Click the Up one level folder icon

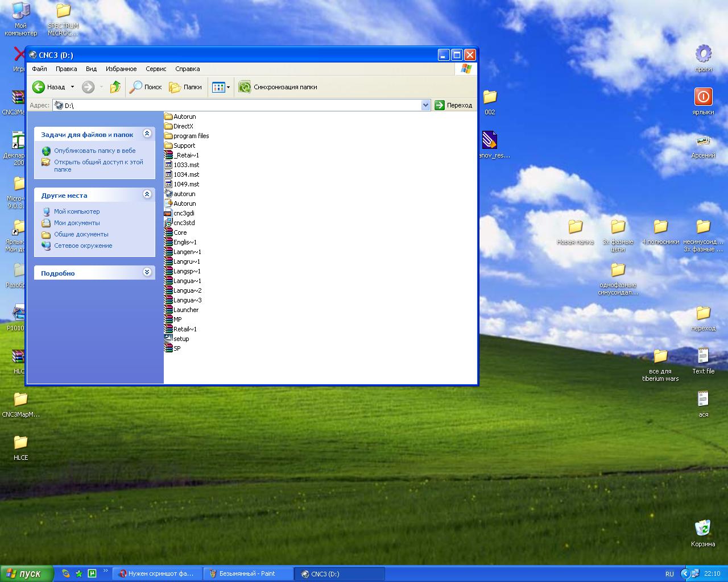pos(115,87)
